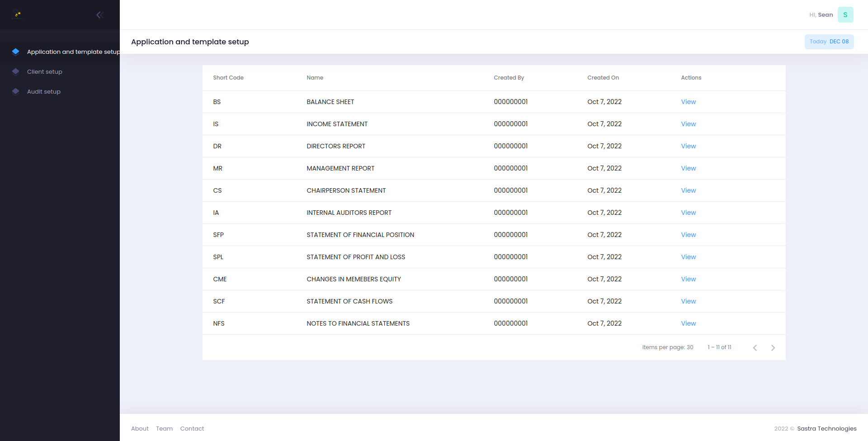View the BALANCE SHEET template

688,102
